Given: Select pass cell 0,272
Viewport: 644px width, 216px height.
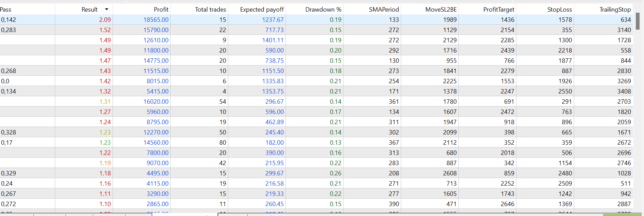Looking at the screenshot, I should (x=9, y=204).
